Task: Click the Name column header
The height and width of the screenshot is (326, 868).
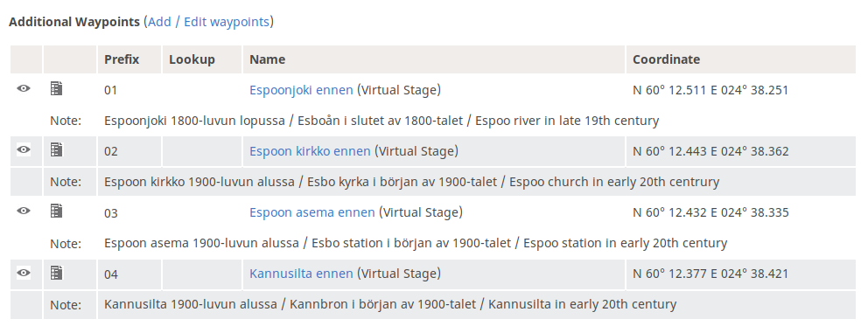Action: pyautogui.click(x=268, y=59)
